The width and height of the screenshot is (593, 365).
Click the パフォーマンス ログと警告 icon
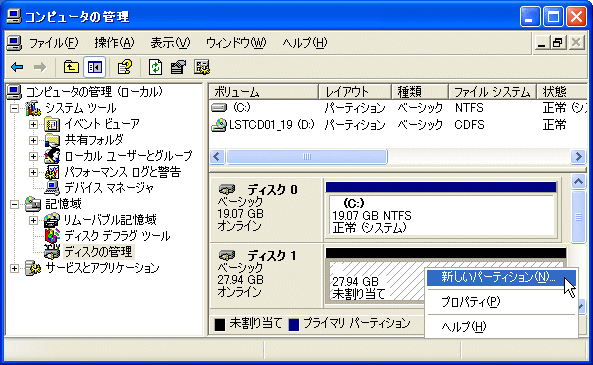pyautogui.click(x=52, y=172)
